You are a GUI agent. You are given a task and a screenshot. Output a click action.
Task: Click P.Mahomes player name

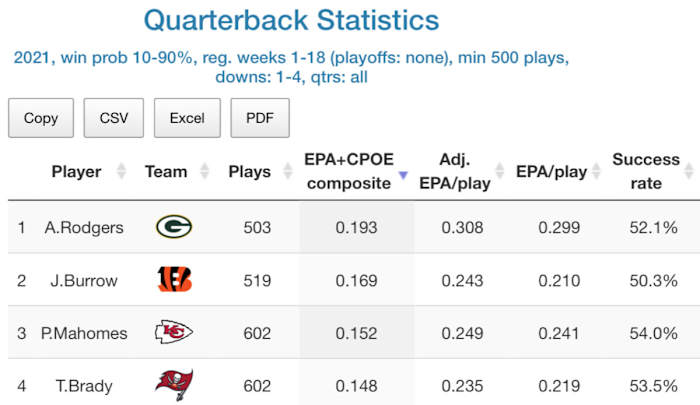[84, 333]
